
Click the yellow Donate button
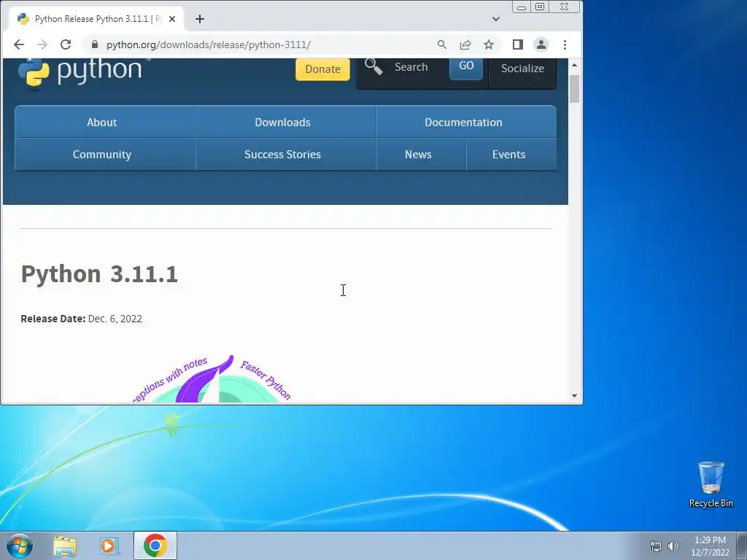click(322, 69)
